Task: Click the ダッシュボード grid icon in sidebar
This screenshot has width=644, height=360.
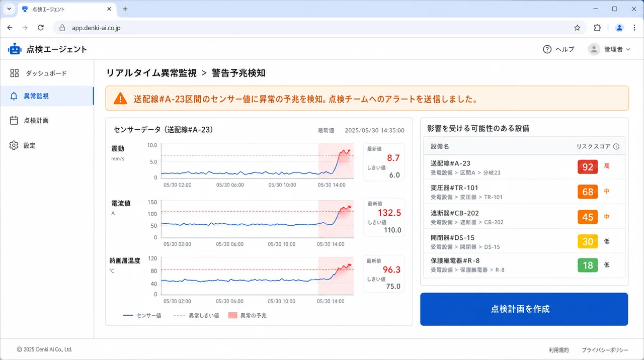Action: (x=15, y=73)
